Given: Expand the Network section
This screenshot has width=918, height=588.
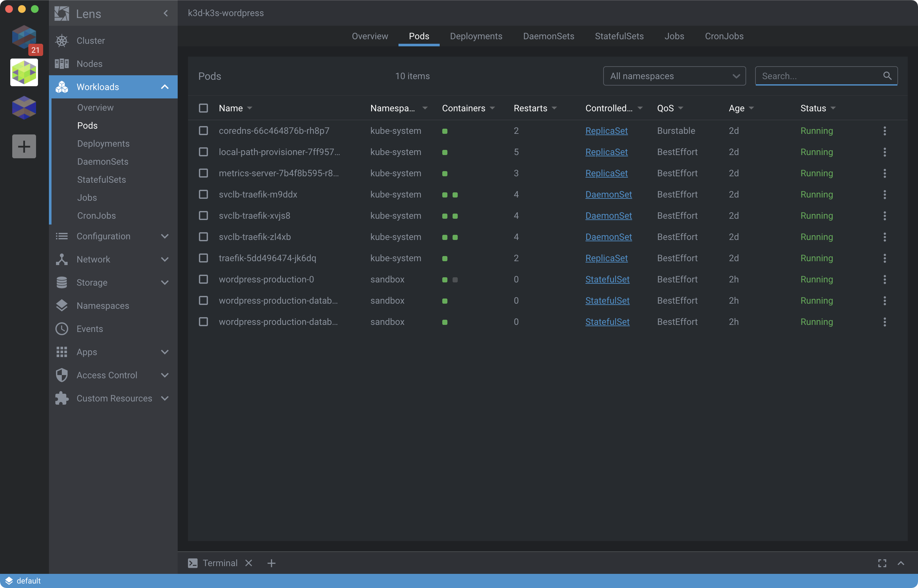Looking at the screenshot, I should 165,259.
